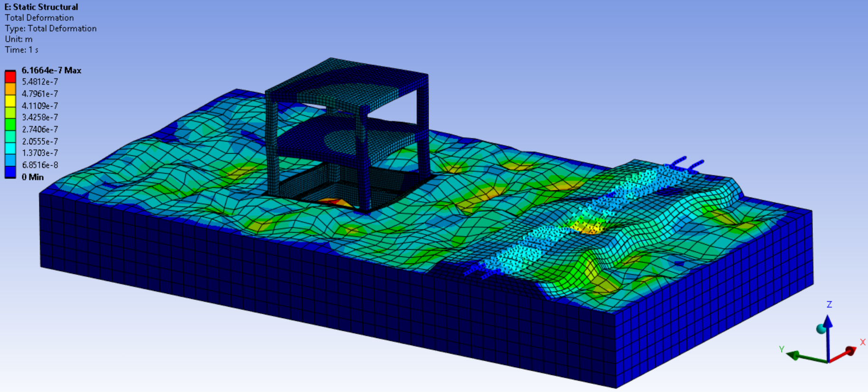This screenshot has width=868, height=392.
Task: Click the legend value 1.3703e-7
Action: pyautogui.click(x=40, y=153)
